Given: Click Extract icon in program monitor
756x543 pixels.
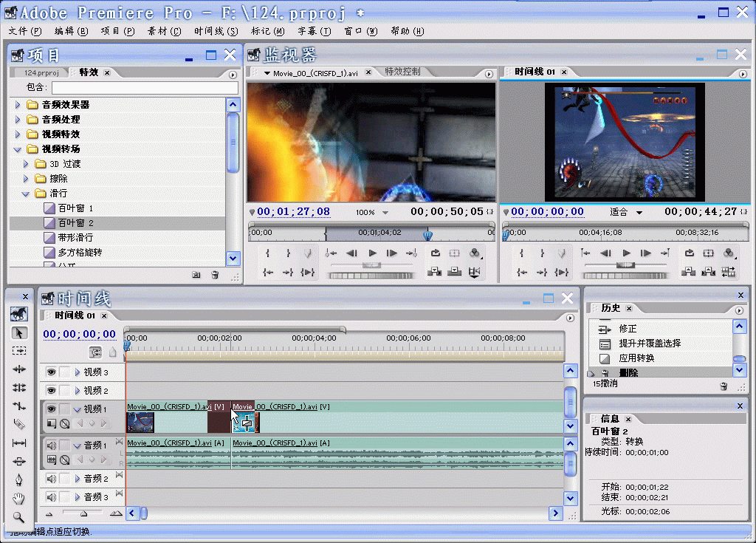Looking at the screenshot, I should [708, 272].
